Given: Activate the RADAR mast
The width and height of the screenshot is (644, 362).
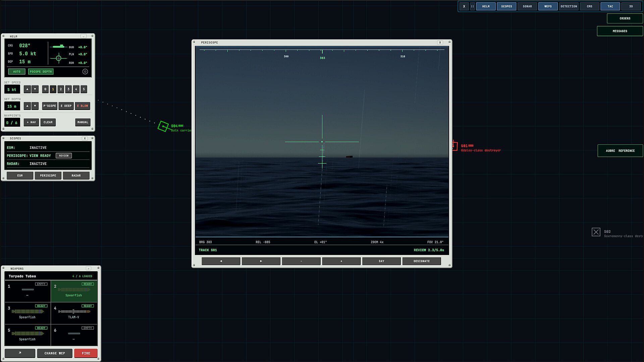Looking at the screenshot, I should tap(76, 176).
